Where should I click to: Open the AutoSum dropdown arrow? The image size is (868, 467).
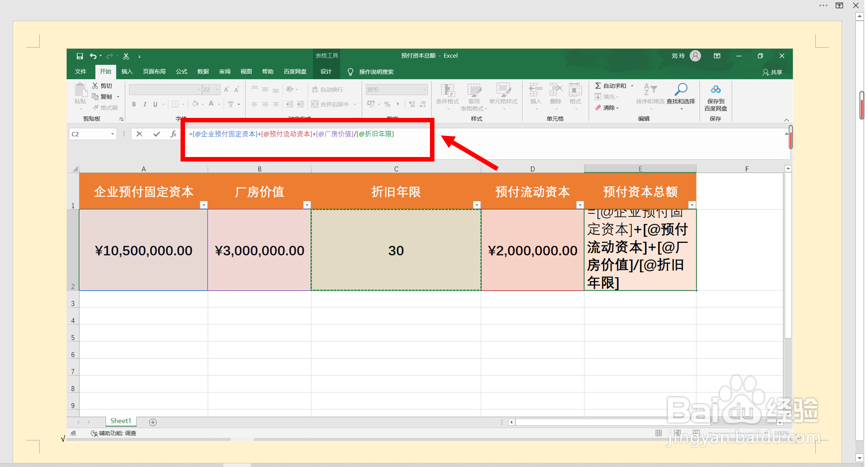[632, 86]
